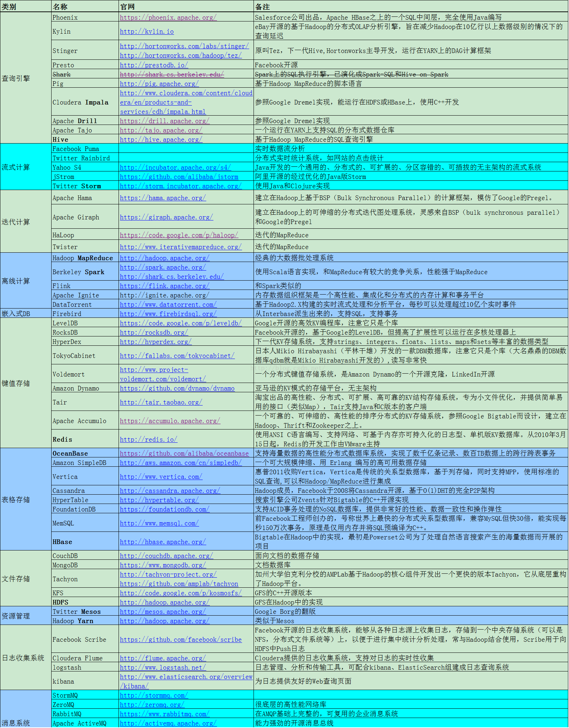Visit aws.amazon.com/cn/simpledb link

pos(181,462)
